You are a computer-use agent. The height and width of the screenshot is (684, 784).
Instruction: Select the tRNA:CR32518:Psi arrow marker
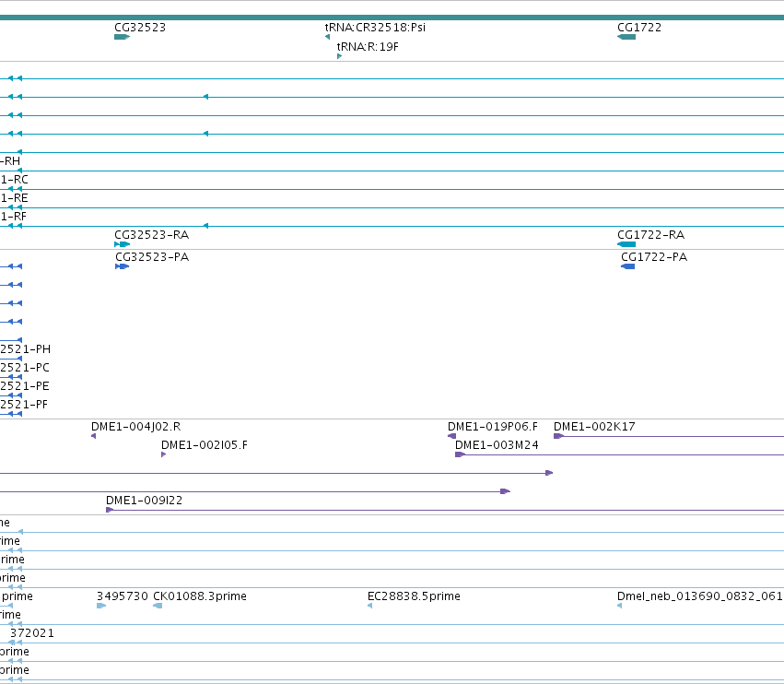327,37
